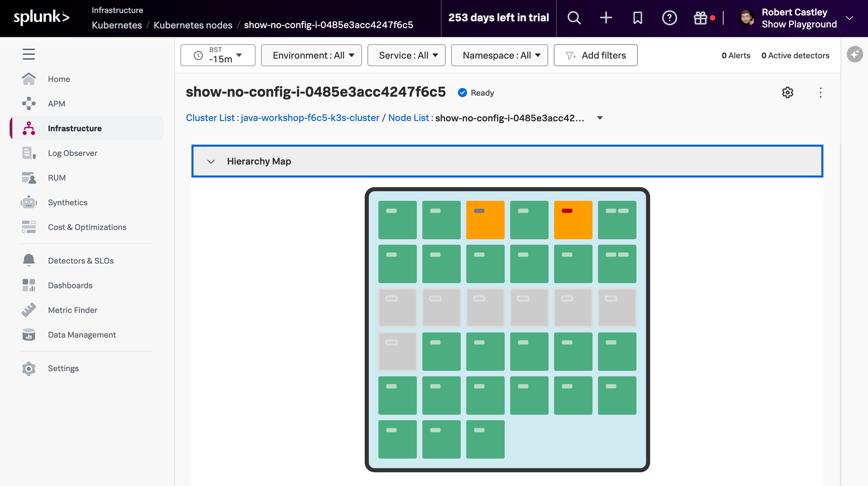
Task: Open Dashboards page
Action: pos(86,285)
